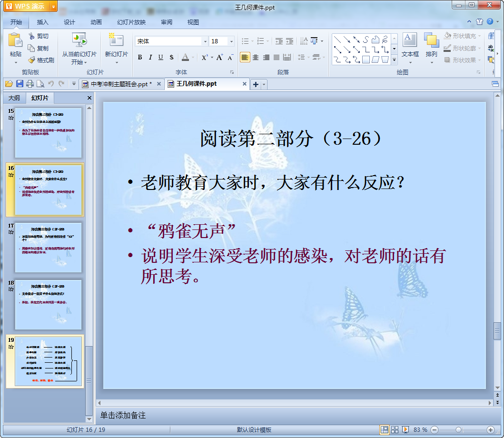
Task: Expand font color dropdown arrow
Action: (193, 57)
